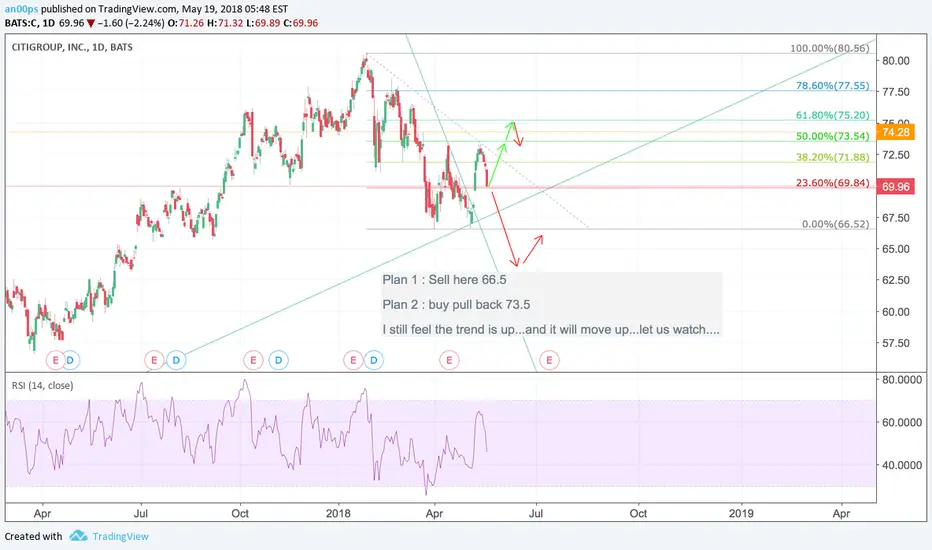Click the 57.50 price axis label

coord(896,343)
